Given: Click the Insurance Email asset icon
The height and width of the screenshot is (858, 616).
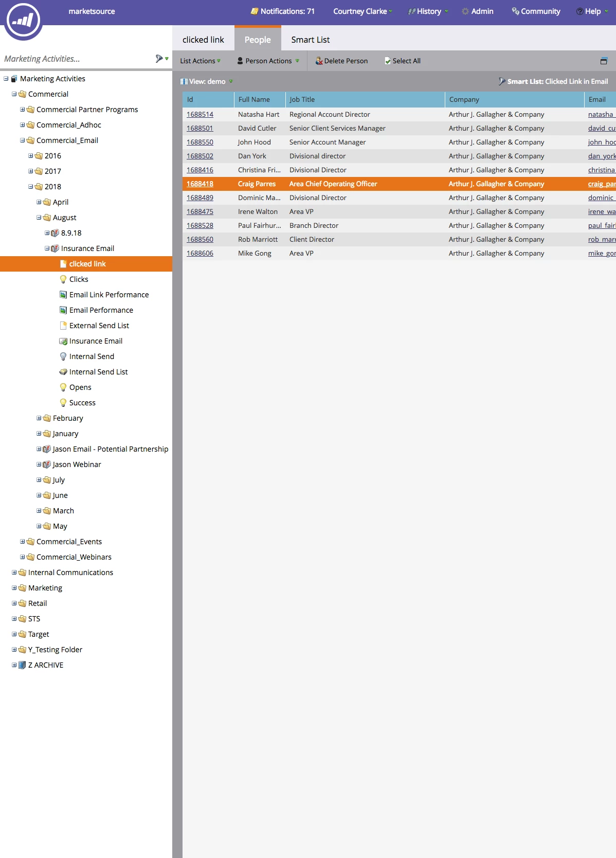Looking at the screenshot, I should (x=63, y=341).
